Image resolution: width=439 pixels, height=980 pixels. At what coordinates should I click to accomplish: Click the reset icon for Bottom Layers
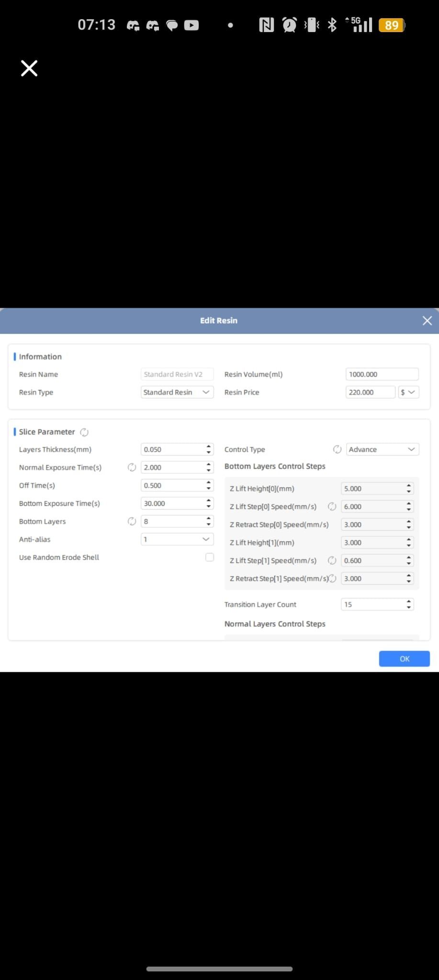click(x=132, y=521)
